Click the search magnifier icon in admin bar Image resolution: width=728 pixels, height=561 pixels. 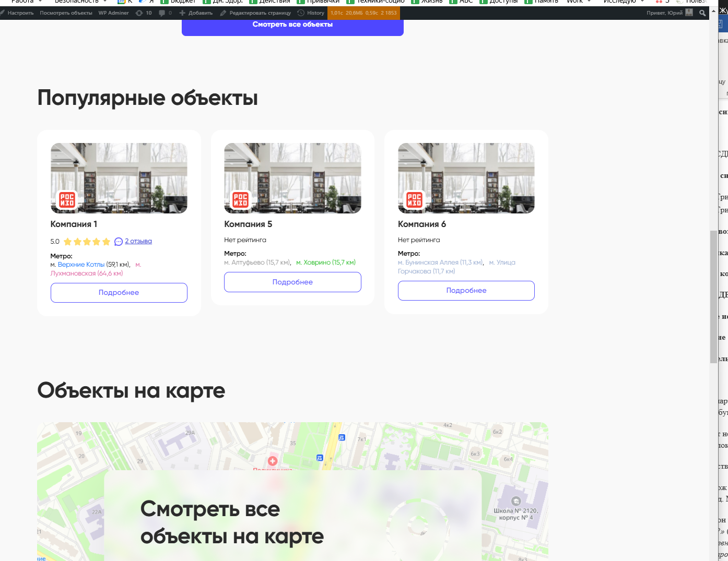coord(702,13)
